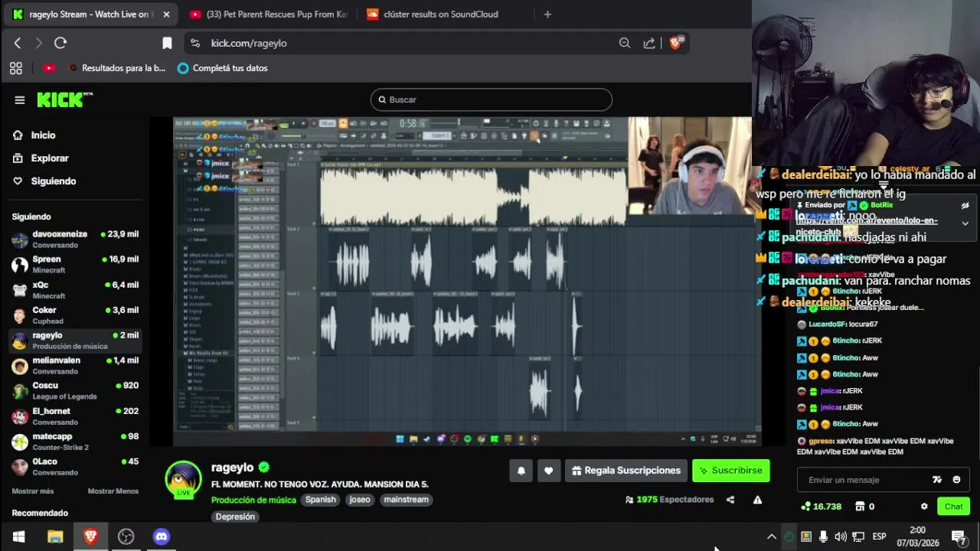Click the share stream icon
Image resolution: width=980 pixels, height=551 pixels.
coord(730,500)
